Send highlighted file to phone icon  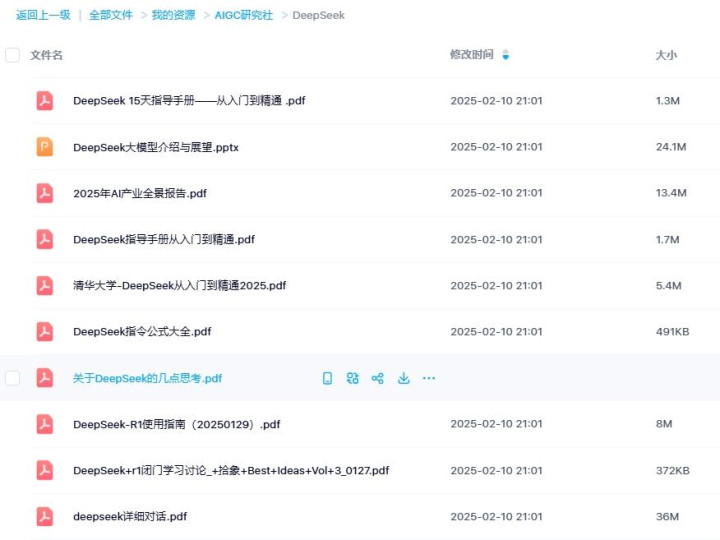pos(327,378)
